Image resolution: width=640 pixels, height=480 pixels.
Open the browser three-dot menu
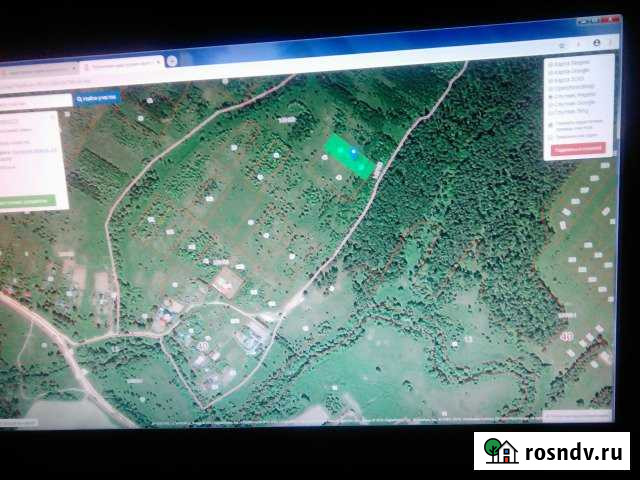(x=610, y=43)
